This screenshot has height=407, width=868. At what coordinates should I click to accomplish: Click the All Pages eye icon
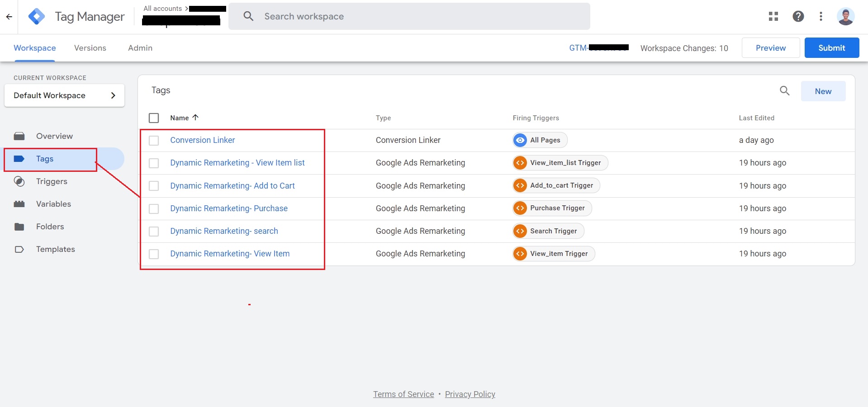520,140
